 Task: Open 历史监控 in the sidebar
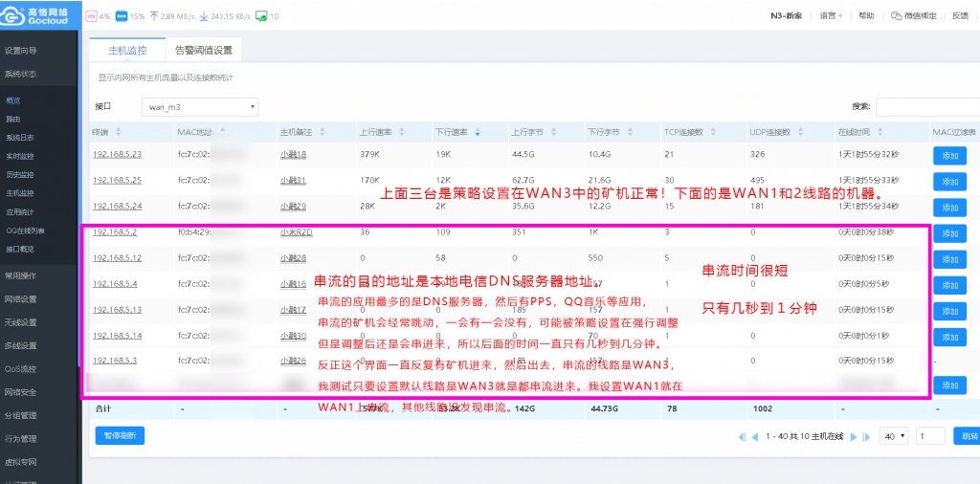tap(20, 174)
